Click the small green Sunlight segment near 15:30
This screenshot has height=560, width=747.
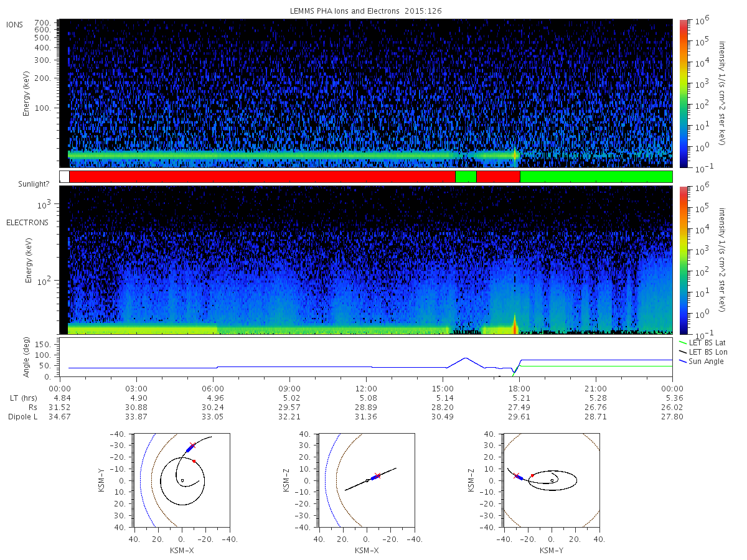tap(466, 177)
